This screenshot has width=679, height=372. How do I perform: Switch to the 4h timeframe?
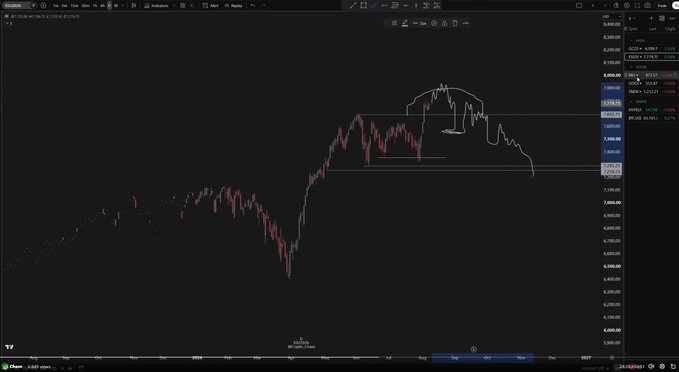pos(102,6)
